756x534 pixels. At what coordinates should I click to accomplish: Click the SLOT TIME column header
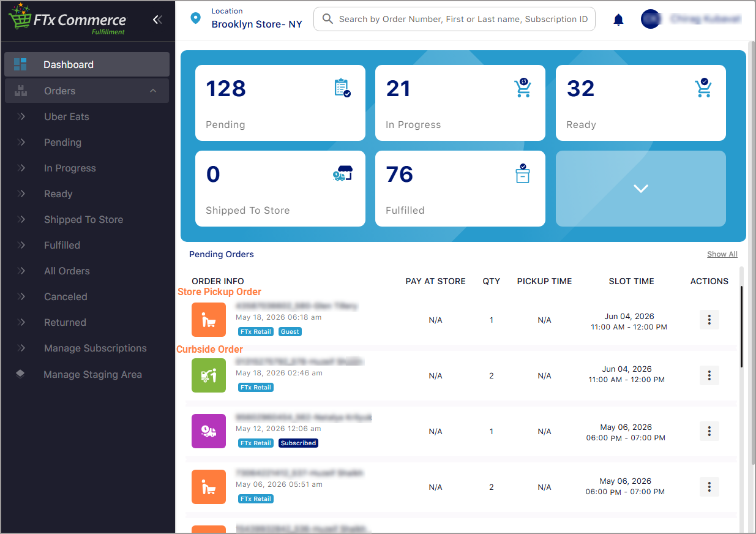point(632,281)
